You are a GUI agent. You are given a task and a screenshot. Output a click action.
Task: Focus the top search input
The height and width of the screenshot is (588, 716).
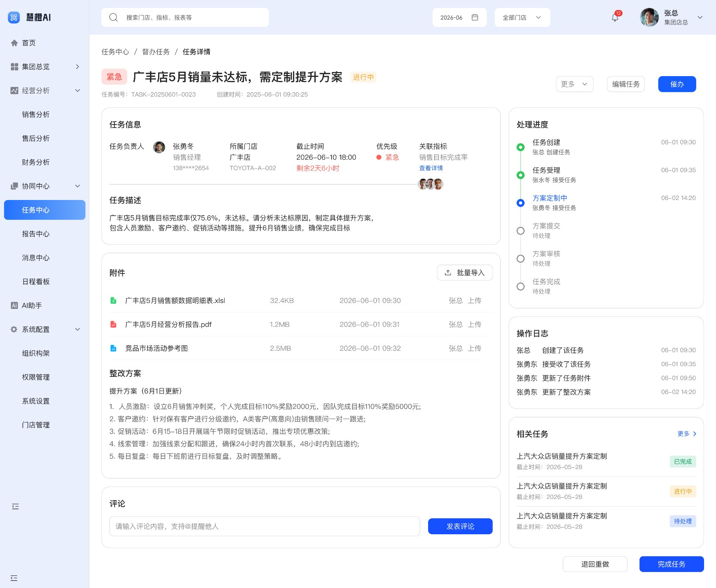(185, 17)
